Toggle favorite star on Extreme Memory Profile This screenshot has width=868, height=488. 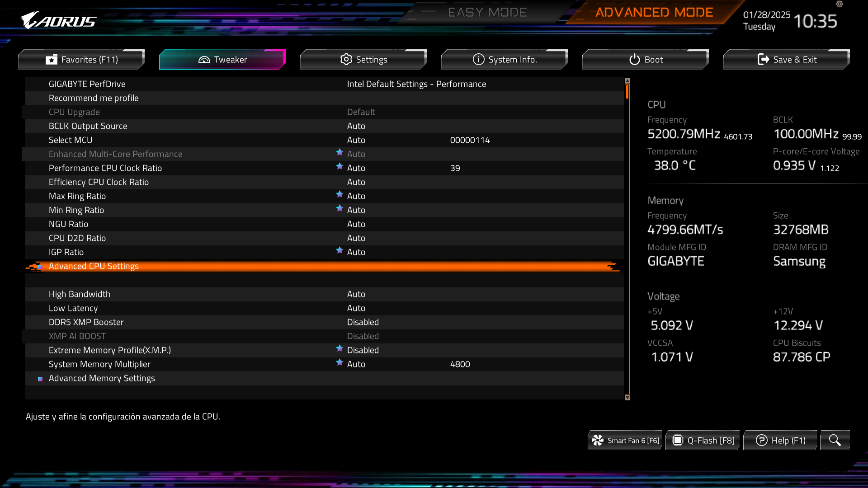(x=340, y=349)
